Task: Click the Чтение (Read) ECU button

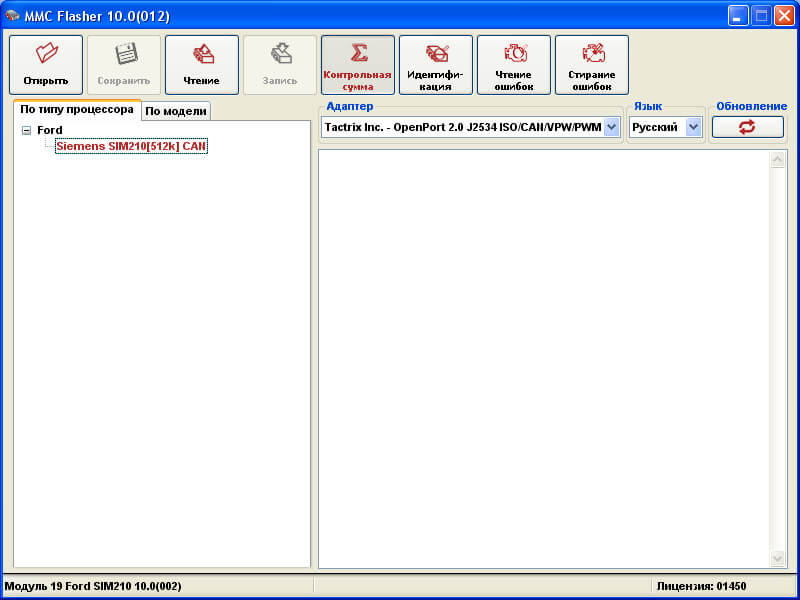Action: point(202,65)
